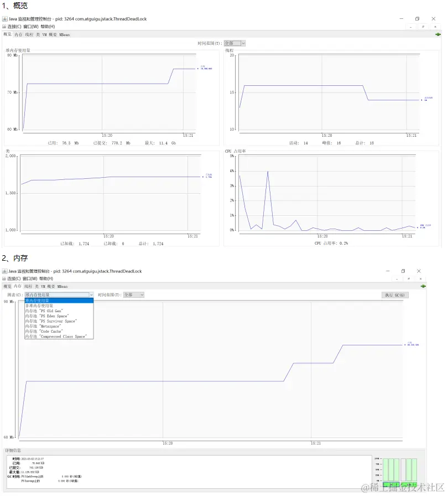The image size is (448, 496).
Task: Click the 已卸载: 0 classes text
Action: tap(114, 244)
